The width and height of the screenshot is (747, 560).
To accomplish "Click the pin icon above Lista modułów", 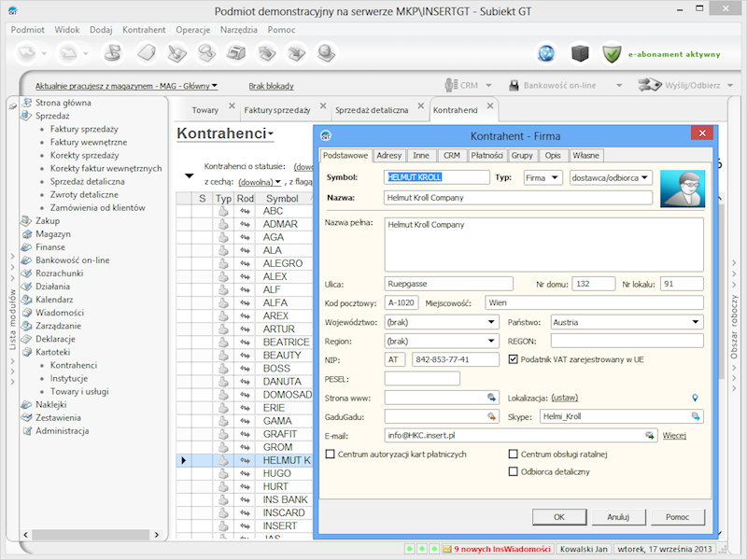I will click(x=12, y=106).
